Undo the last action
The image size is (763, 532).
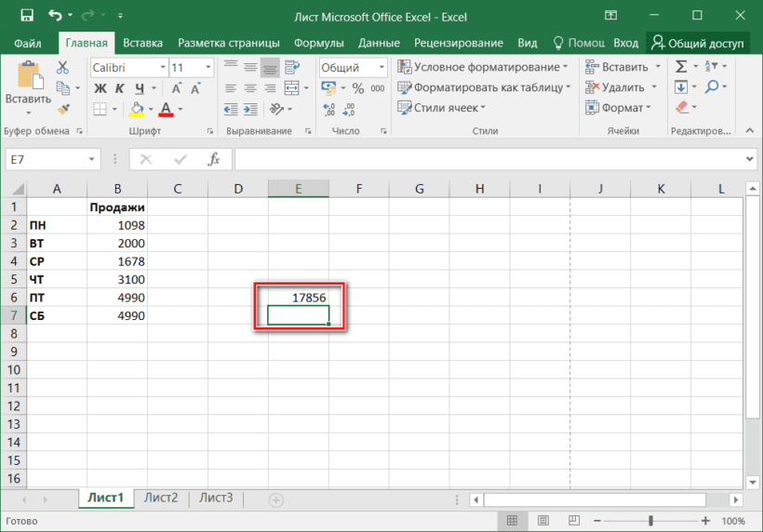coord(55,16)
